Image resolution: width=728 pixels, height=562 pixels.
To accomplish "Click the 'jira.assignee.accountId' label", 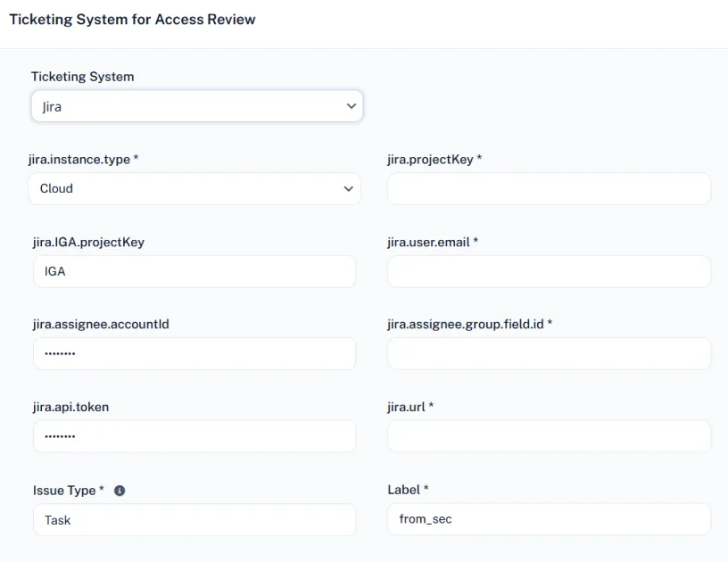I will coord(101,324).
